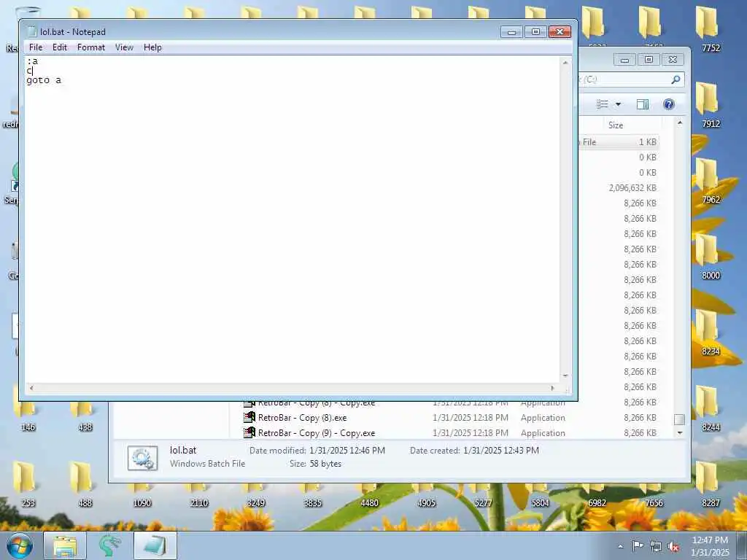Click Explorer scrollbar down arrow

point(680,433)
